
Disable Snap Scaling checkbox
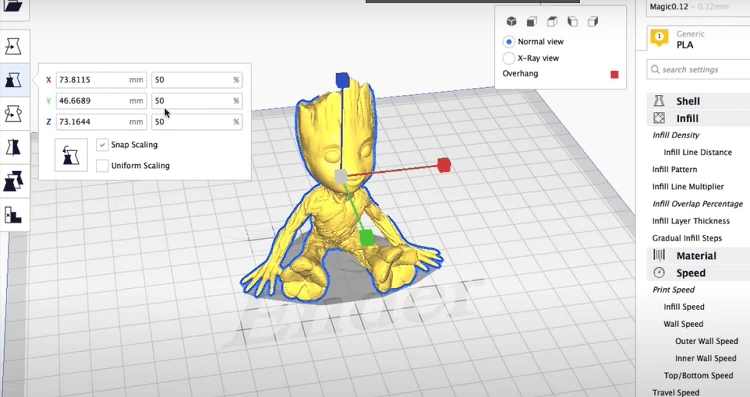[102, 144]
